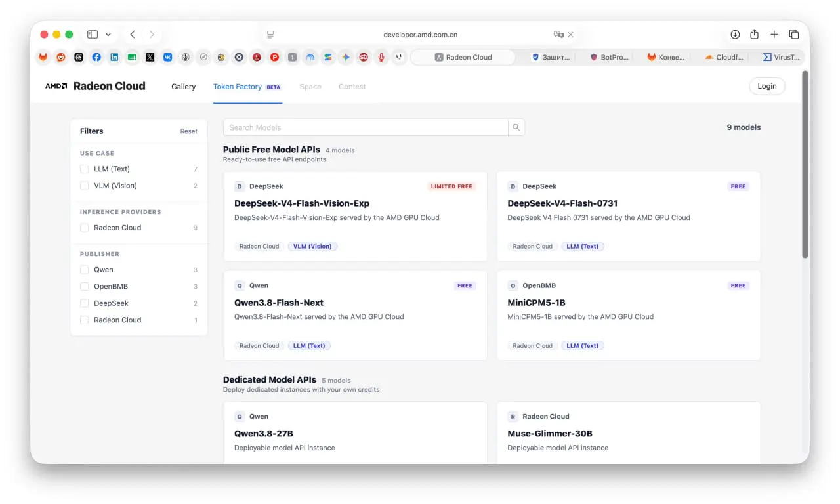Screen dimensions: 840x504
Task: Go back with the back arrow
Action: point(133,35)
